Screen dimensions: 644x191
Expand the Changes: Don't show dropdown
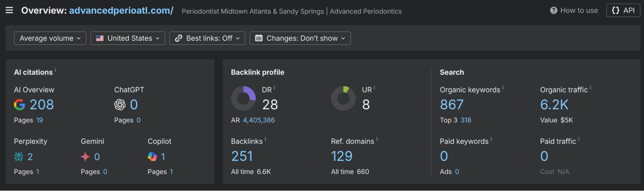tap(300, 38)
